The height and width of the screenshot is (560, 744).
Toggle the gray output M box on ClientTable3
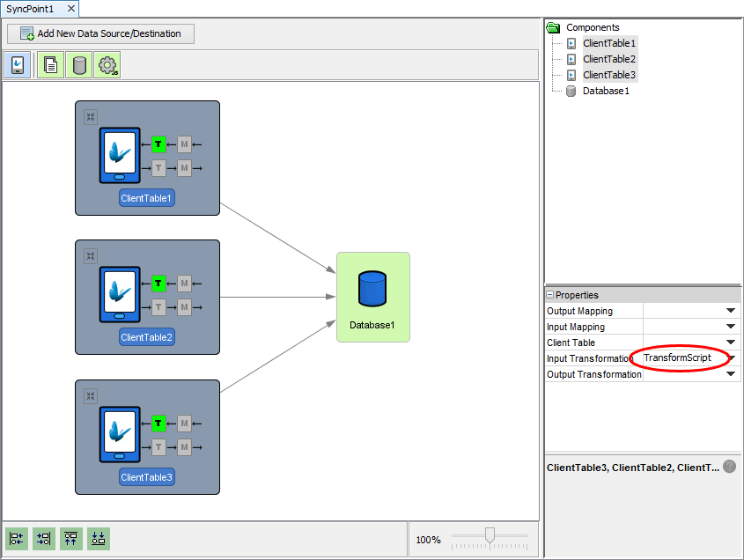[x=184, y=447]
